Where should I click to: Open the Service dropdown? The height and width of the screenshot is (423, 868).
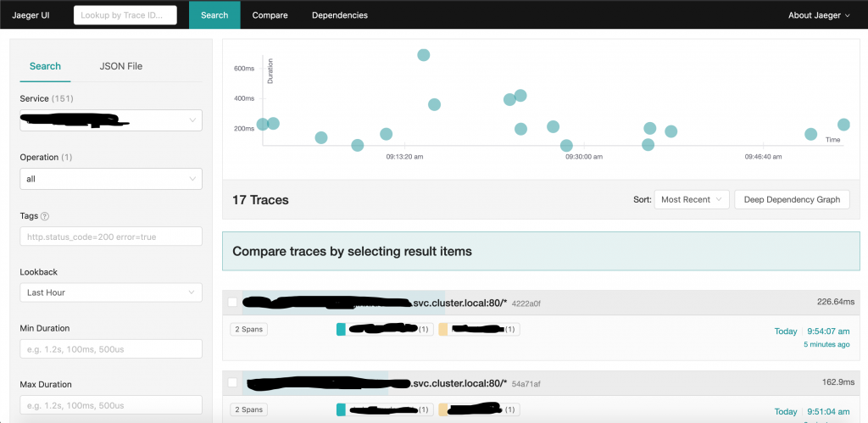[111, 120]
